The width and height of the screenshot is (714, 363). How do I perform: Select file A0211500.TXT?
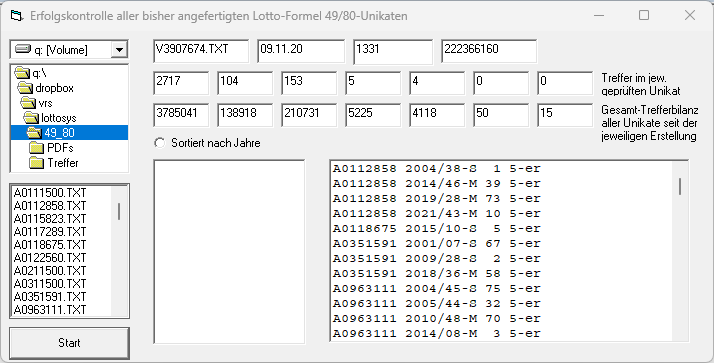tap(62, 271)
